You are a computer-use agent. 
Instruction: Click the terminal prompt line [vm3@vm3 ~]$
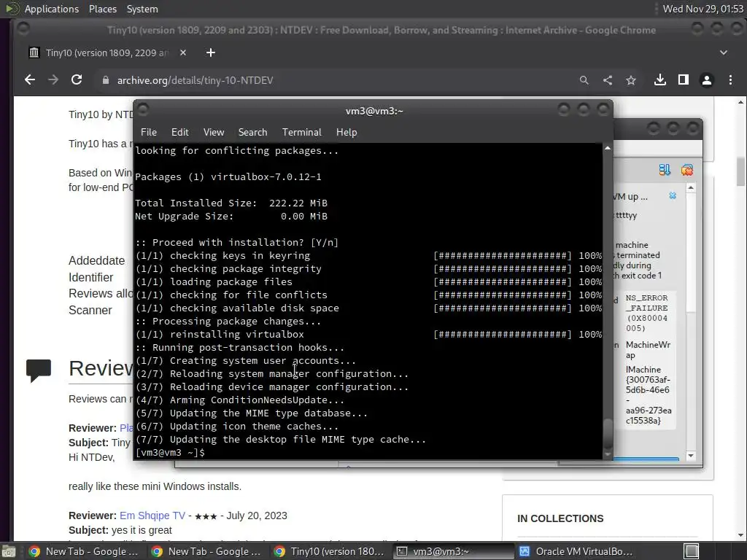(x=170, y=452)
